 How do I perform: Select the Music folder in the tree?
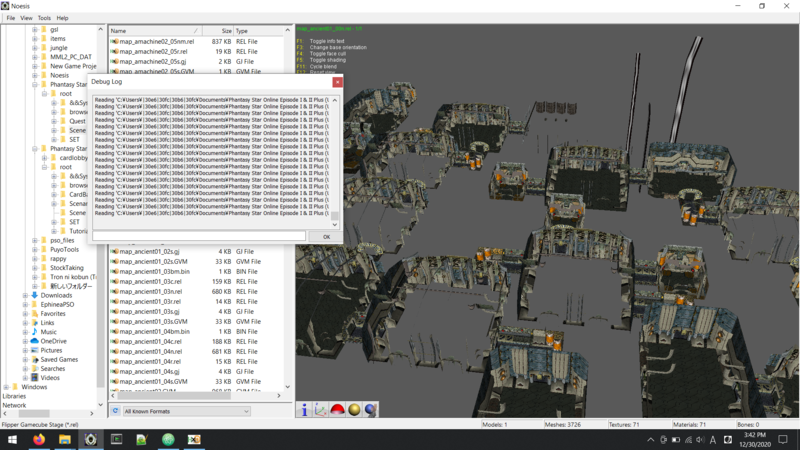pos(48,332)
